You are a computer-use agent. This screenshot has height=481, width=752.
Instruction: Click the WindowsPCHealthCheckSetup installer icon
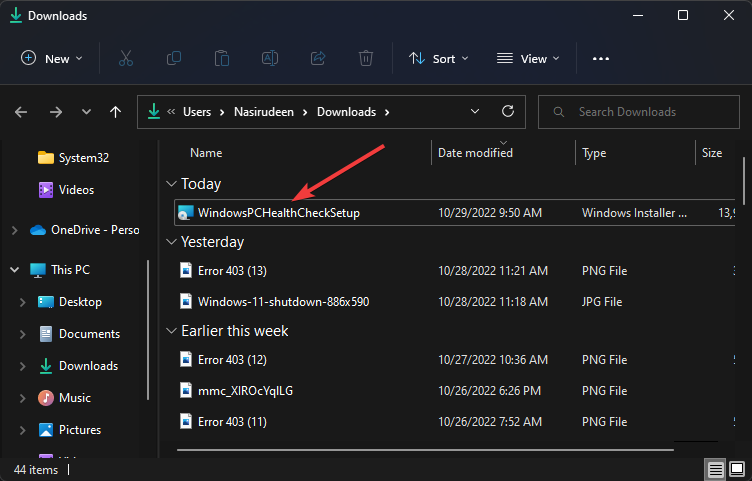click(186, 212)
